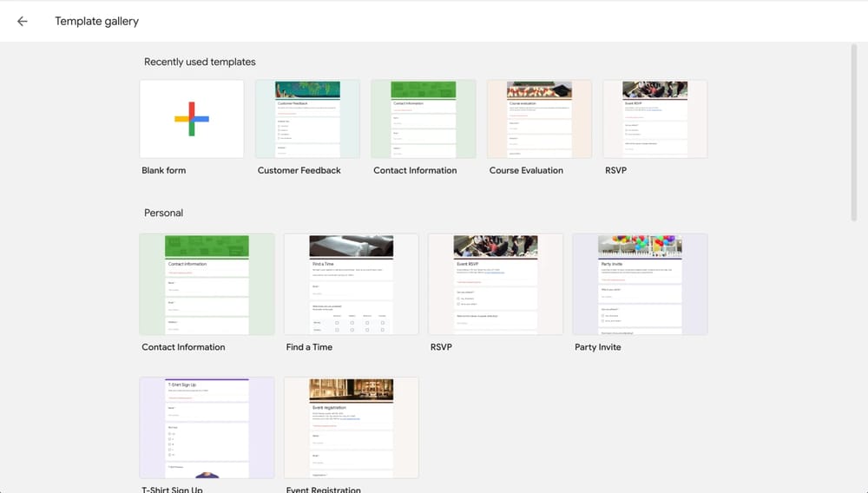This screenshot has height=493, width=868.
Task: Go back using the left arrow
Action: pos(23,22)
